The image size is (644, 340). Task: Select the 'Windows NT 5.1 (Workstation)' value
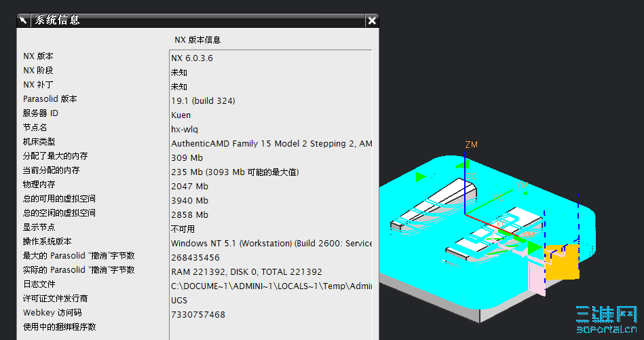click(x=271, y=244)
